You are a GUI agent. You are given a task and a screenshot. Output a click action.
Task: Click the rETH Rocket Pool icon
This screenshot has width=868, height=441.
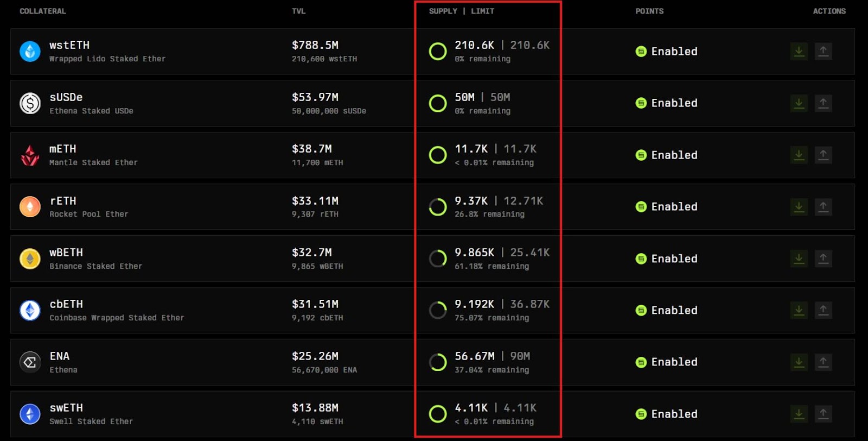point(30,207)
